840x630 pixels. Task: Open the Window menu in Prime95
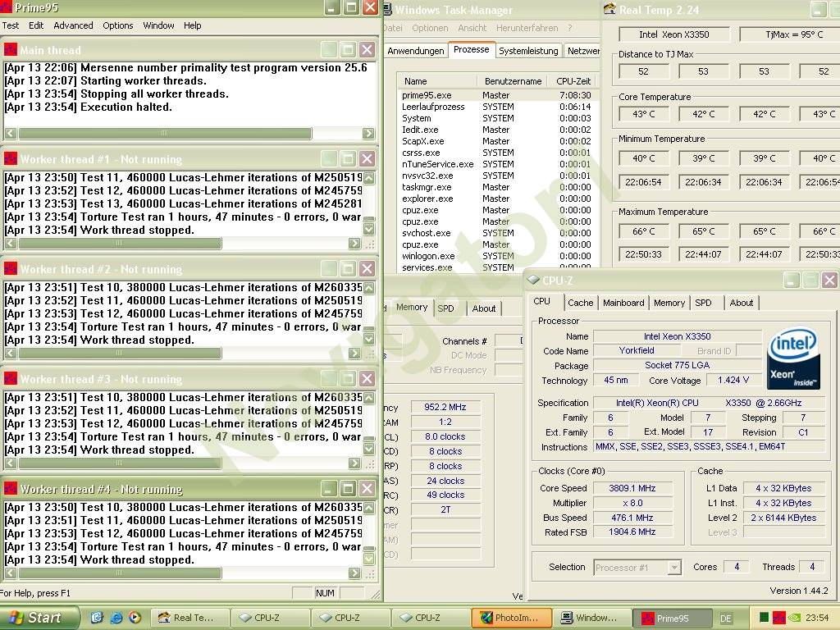(158, 25)
